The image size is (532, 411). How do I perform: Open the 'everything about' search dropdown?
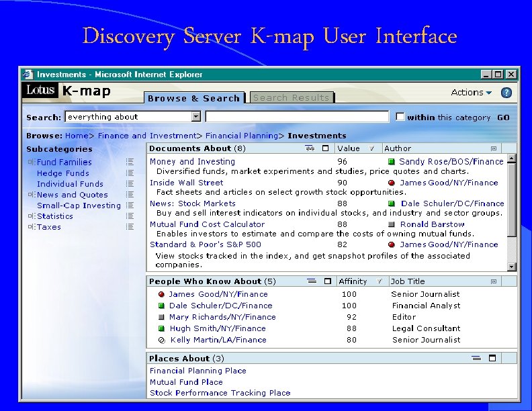195,117
